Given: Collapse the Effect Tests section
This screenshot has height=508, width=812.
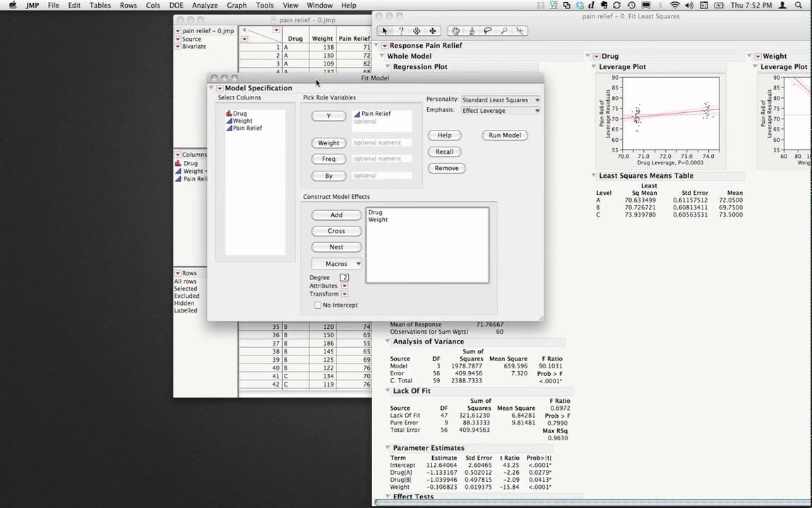Looking at the screenshot, I should tap(388, 497).
